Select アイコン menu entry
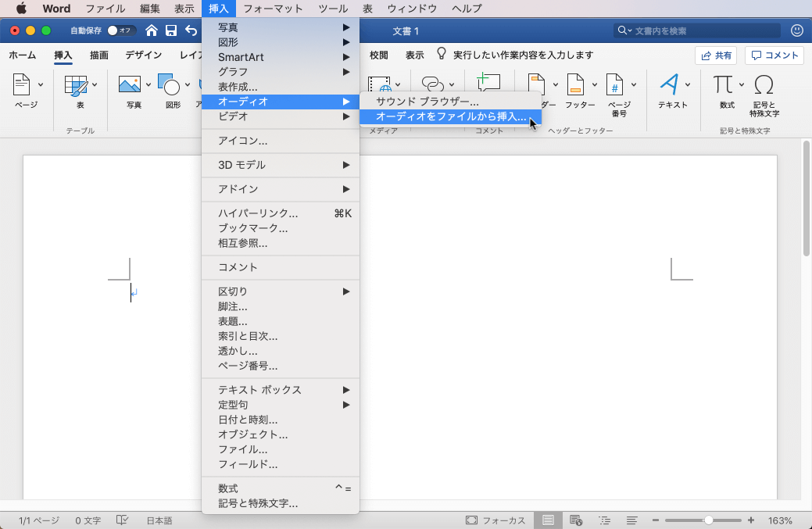Image resolution: width=812 pixels, height=529 pixels. (280, 141)
